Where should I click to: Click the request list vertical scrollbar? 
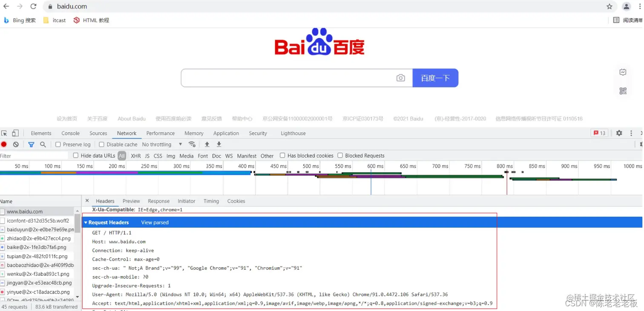point(78,223)
